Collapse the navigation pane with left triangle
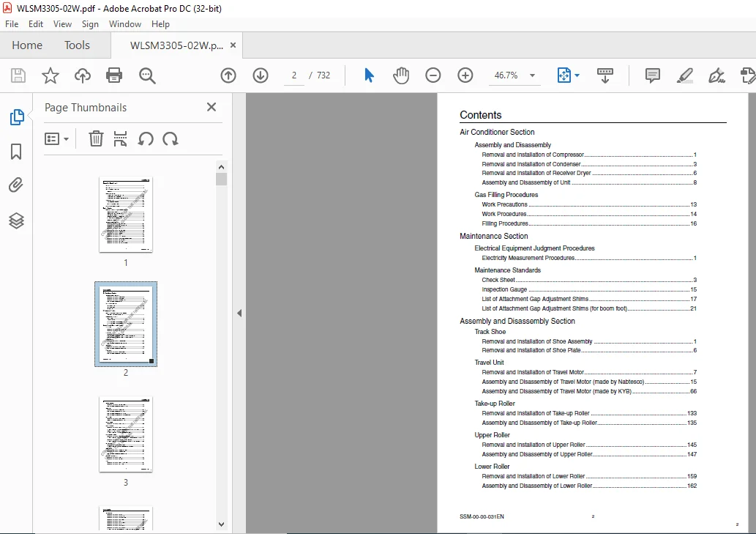 239,313
